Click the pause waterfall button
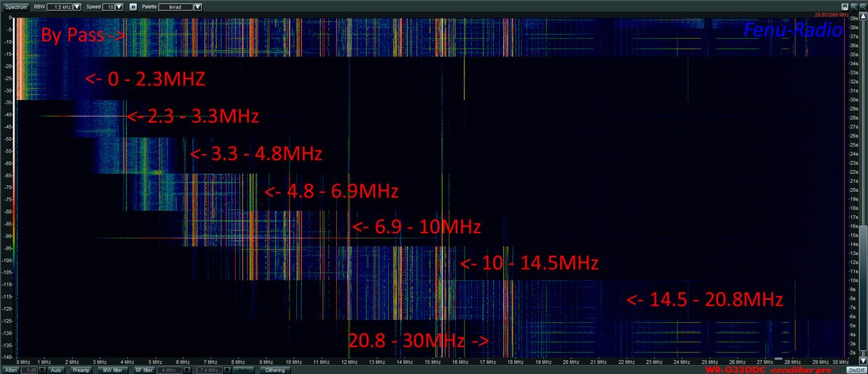 (x=133, y=7)
